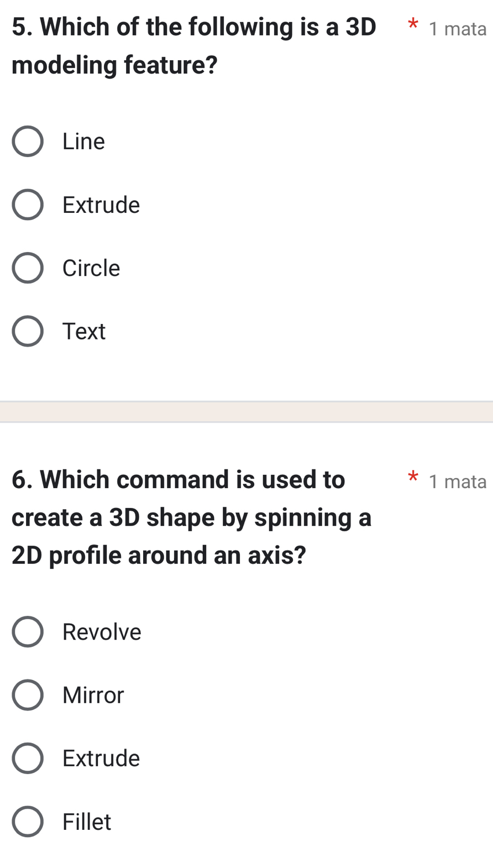
Task: Click the 'Text' option label text
Action: pos(84,331)
